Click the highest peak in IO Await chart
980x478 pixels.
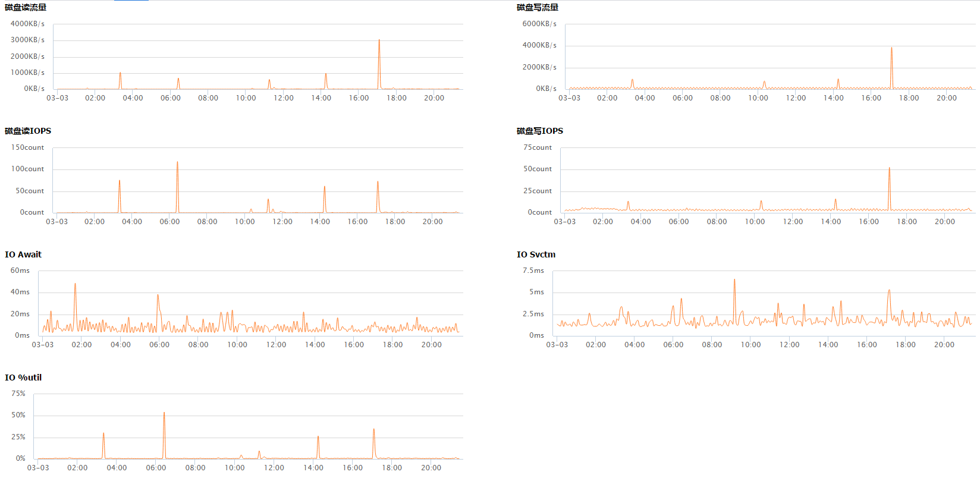click(x=75, y=284)
